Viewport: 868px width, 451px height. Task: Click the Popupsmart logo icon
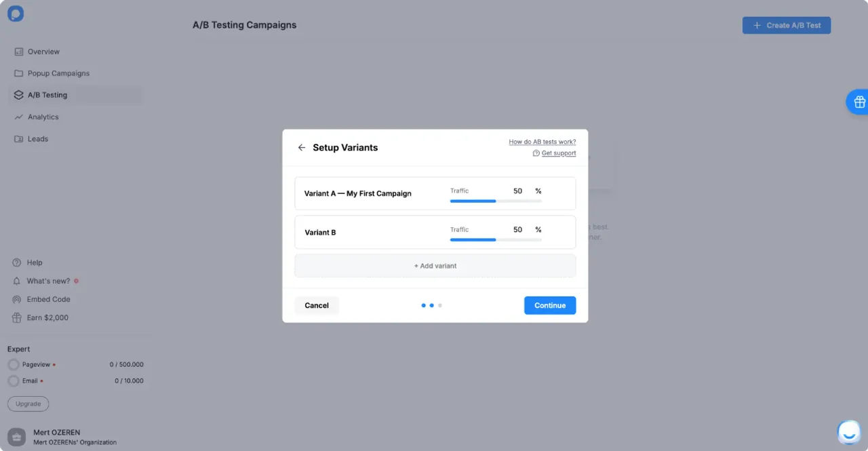point(15,14)
